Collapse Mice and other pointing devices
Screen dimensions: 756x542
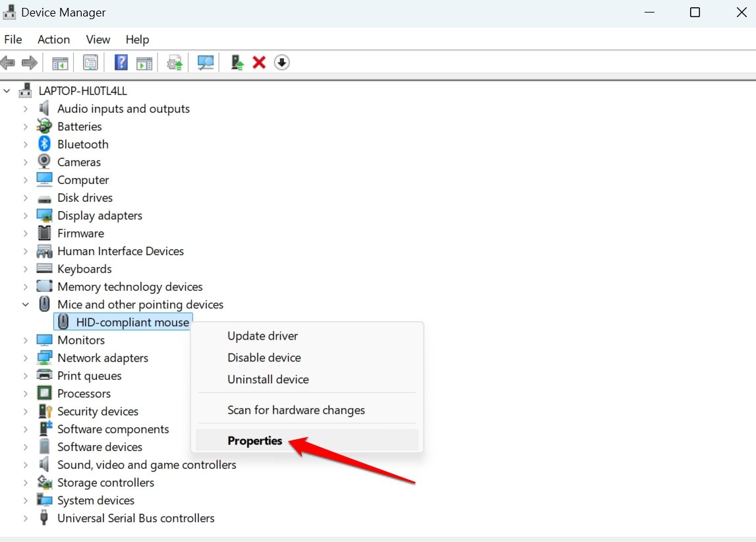pyautogui.click(x=26, y=304)
